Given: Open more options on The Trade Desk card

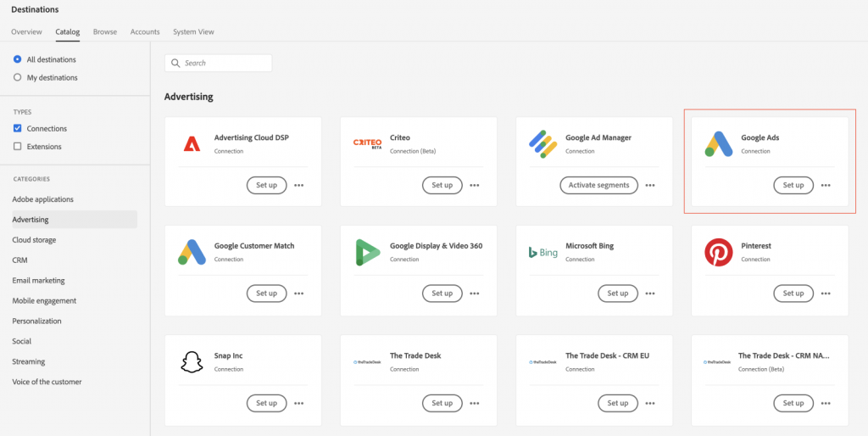Looking at the screenshot, I should 475,403.
